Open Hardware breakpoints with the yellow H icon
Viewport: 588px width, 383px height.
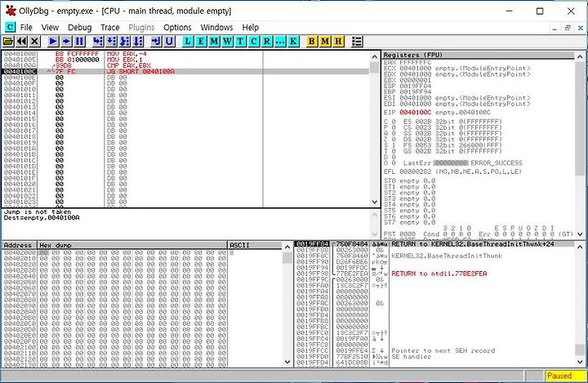tap(338, 42)
